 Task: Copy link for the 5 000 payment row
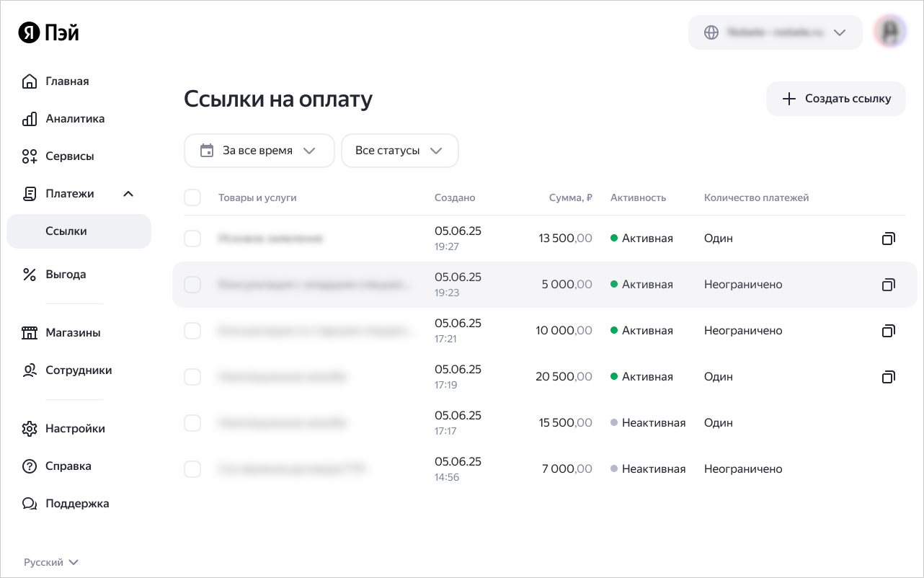(x=889, y=285)
